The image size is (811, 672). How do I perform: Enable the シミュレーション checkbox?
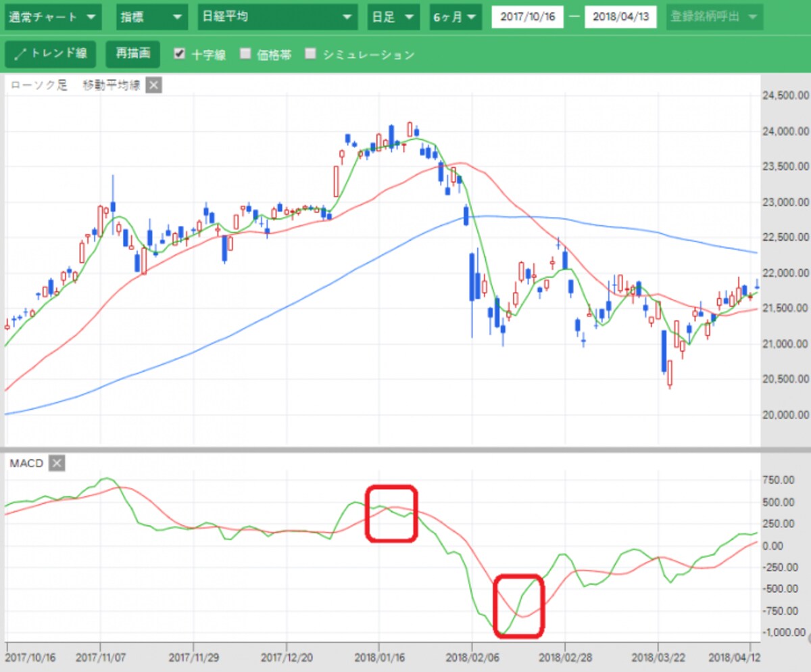[311, 54]
